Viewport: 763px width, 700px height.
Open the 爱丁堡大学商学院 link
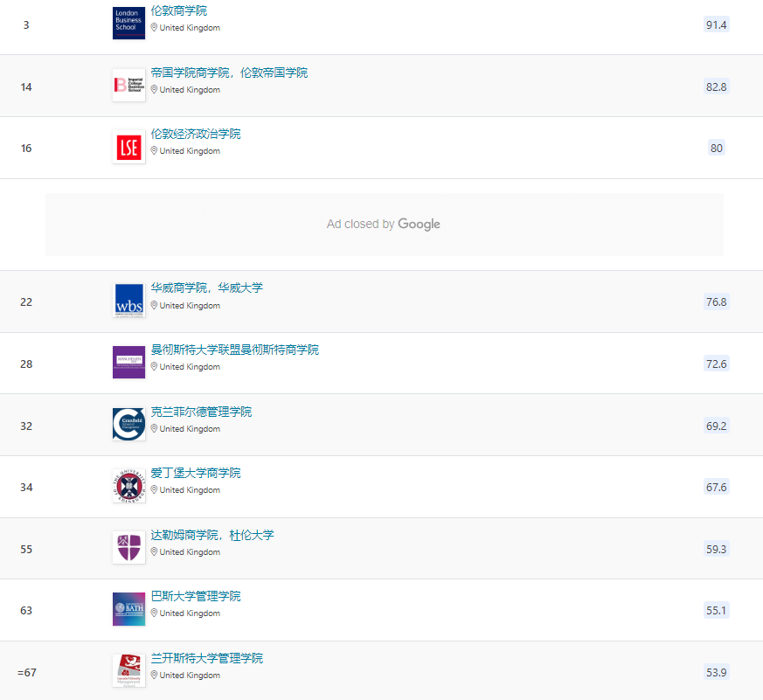[196, 473]
